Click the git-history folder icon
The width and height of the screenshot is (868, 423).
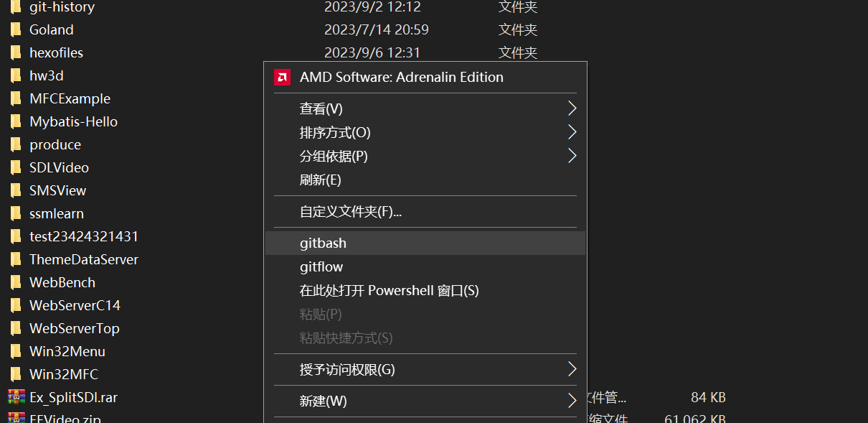click(x=16, y=7)
